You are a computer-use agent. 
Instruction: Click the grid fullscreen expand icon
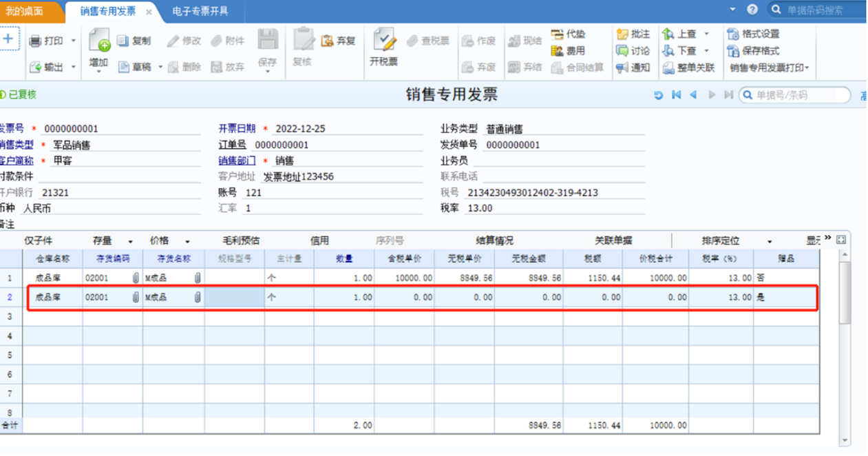coord(840,240)
